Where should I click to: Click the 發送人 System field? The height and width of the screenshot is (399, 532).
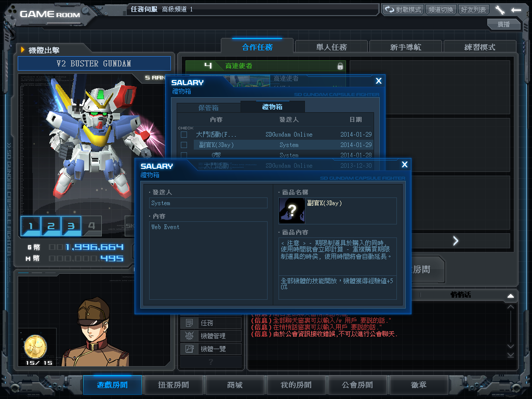click(208, 203)
